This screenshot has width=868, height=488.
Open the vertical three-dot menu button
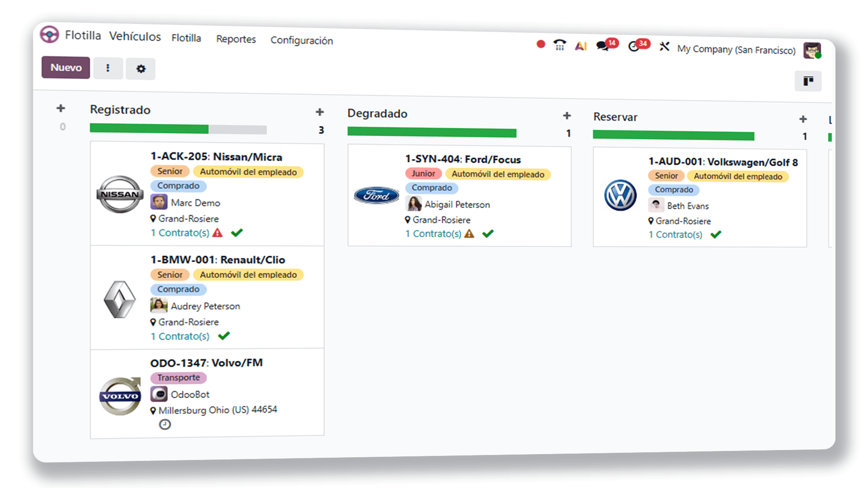pyautogui.click(x=108, y=68)
